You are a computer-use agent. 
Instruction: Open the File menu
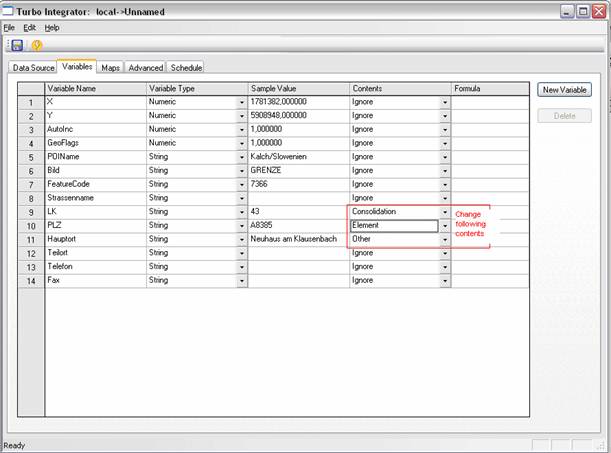tap(9, 28)
